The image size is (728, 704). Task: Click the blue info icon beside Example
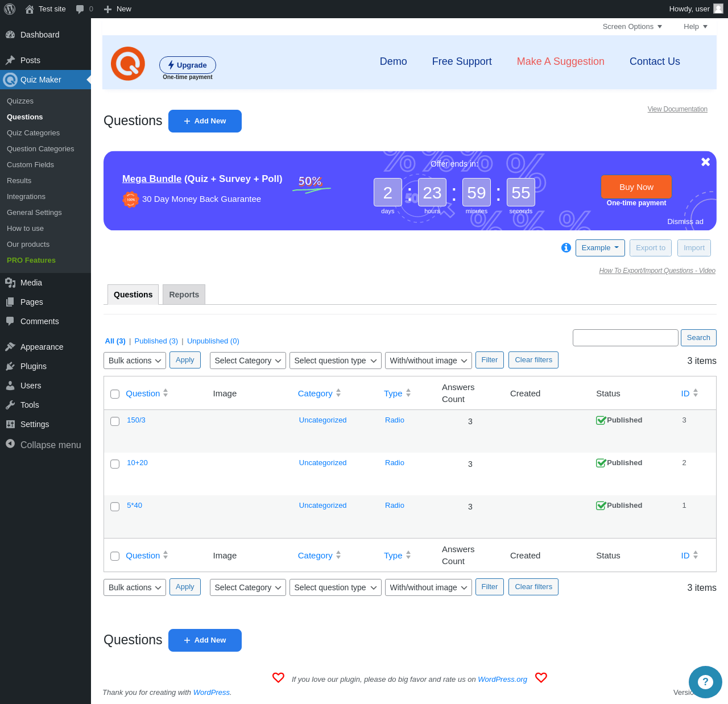coord(566,247)
